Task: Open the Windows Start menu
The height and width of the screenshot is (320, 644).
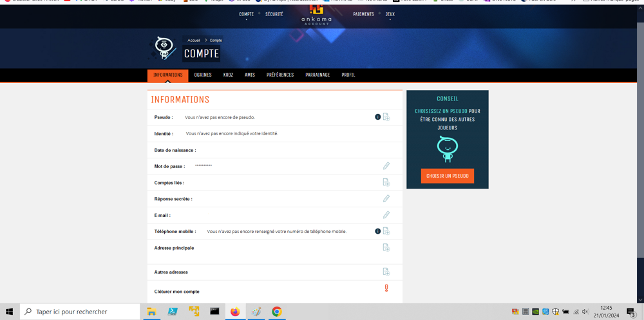Action: (9, 312)
